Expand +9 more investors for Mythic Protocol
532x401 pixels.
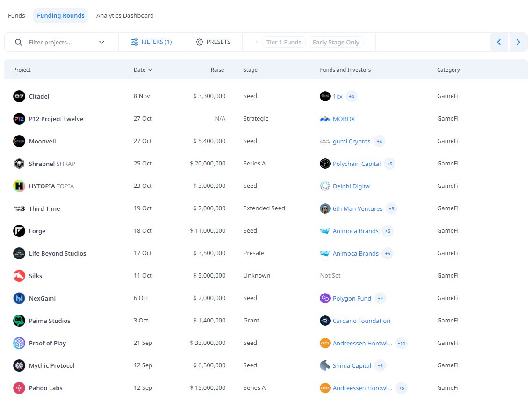(x=380, y=365)
